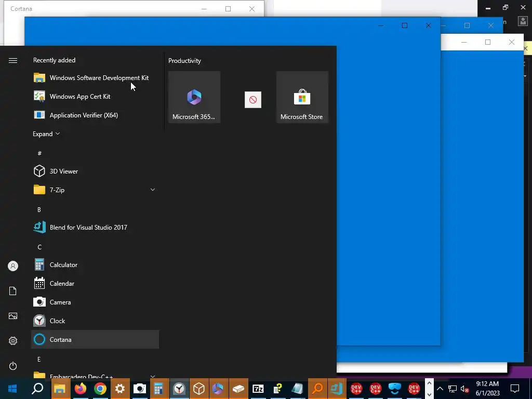The height and width of the screenshot is (399, 532).
Task: Open the network status tray icon
Action: 453,389
